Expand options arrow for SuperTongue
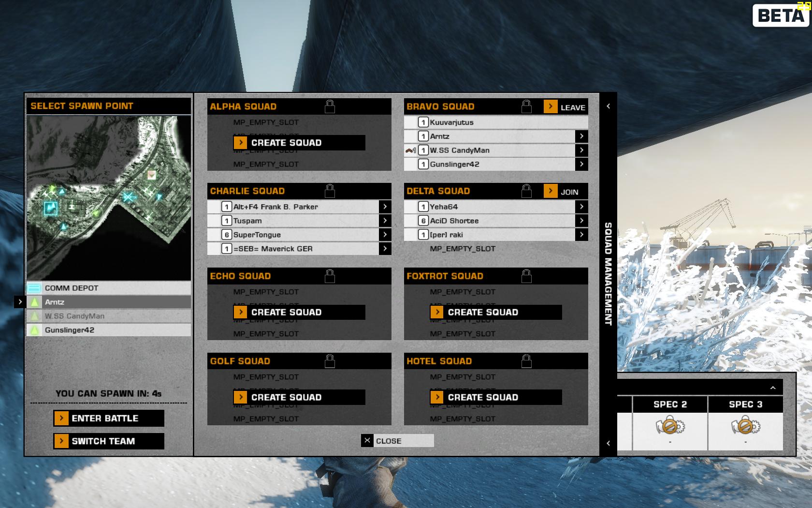 (x=385, y=235)
